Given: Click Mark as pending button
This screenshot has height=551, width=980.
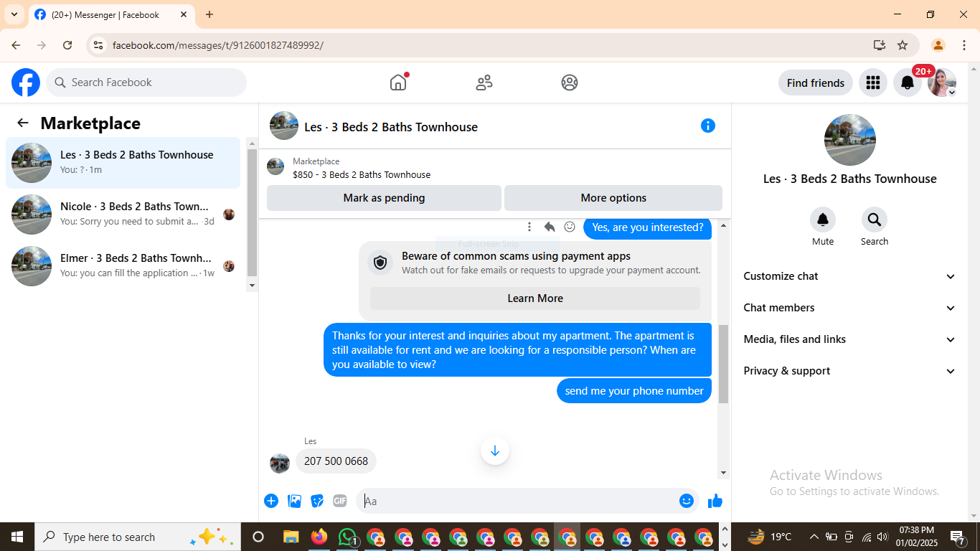Looking at the screenshot, I should point(384,198).
